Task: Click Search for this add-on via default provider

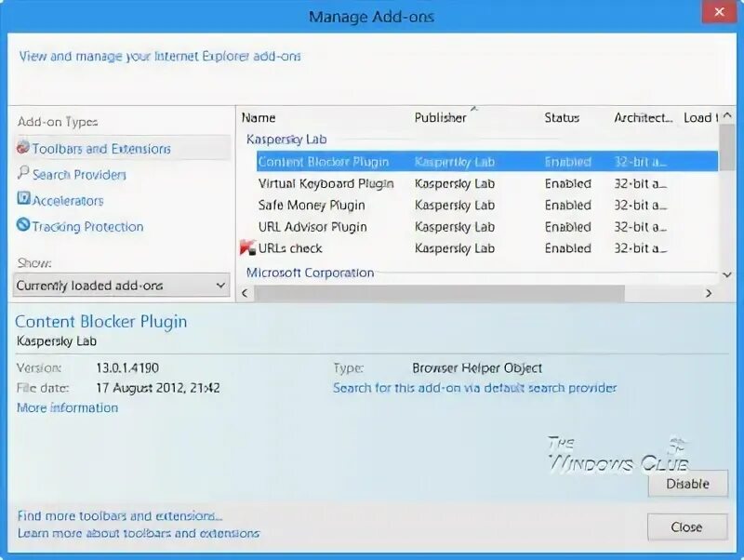Action: coord(474,388)
